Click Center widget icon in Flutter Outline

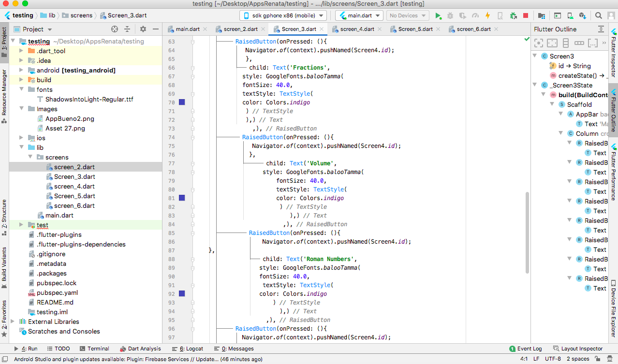click(539, 43)
